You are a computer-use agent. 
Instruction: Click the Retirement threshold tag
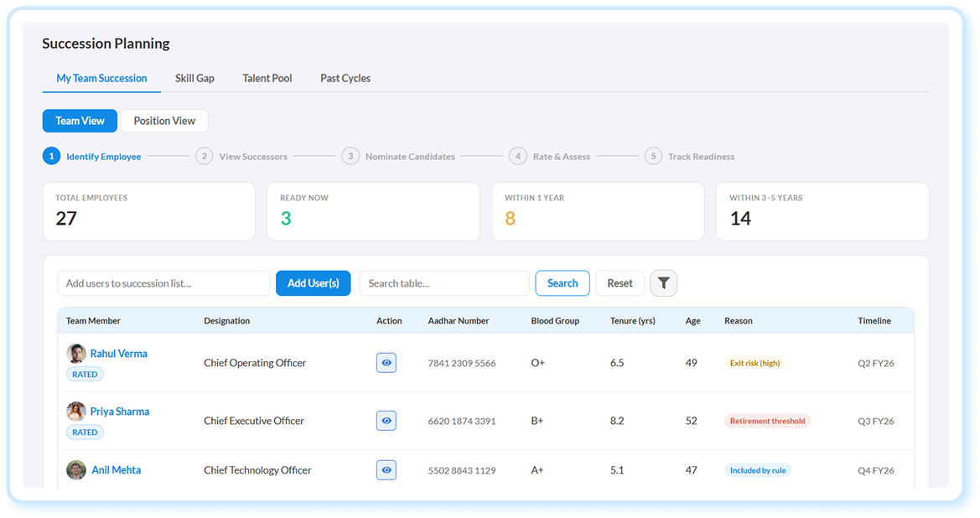click(768, 421)
